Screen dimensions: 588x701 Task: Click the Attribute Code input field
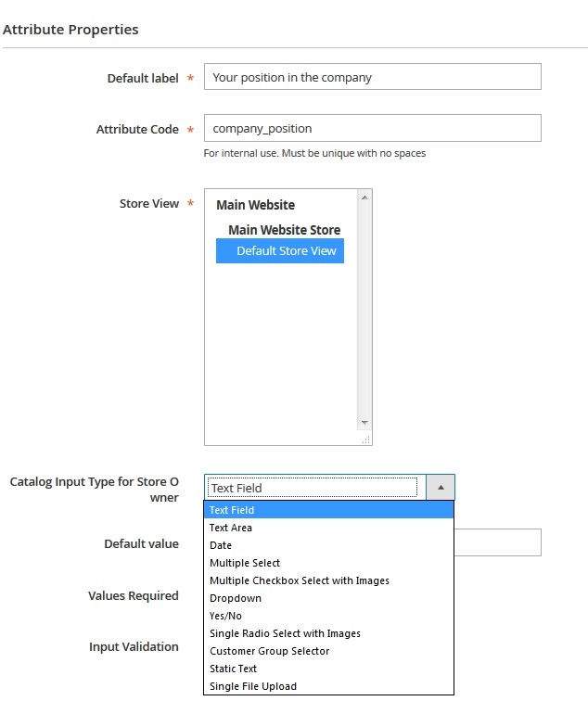(x=372, y=129)
